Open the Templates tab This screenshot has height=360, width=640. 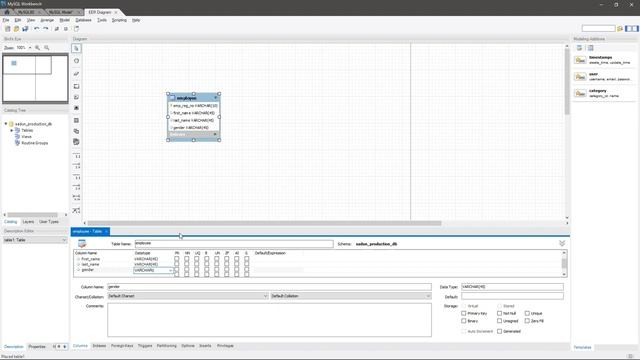pos(582,347)
